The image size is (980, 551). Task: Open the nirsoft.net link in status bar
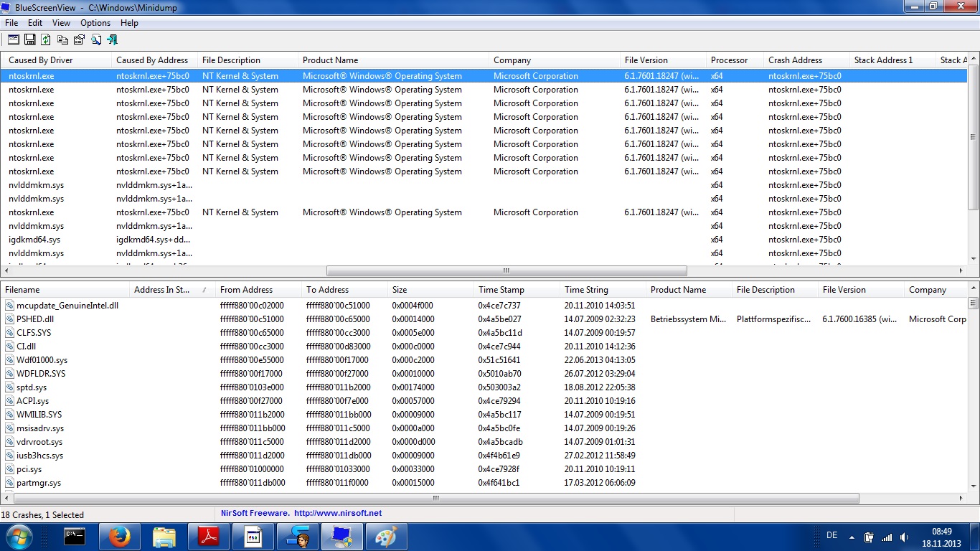tap(338, 514)
